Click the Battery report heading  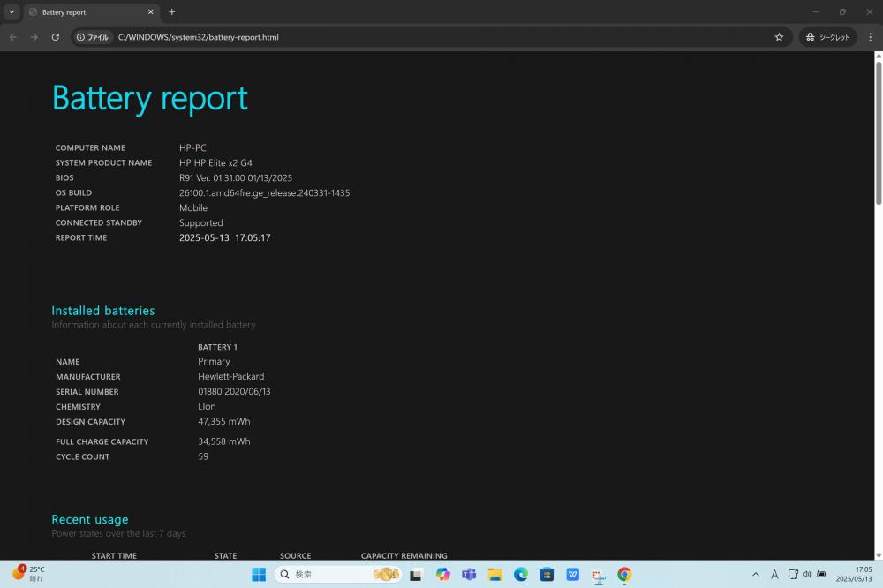(x=150, y=99)
